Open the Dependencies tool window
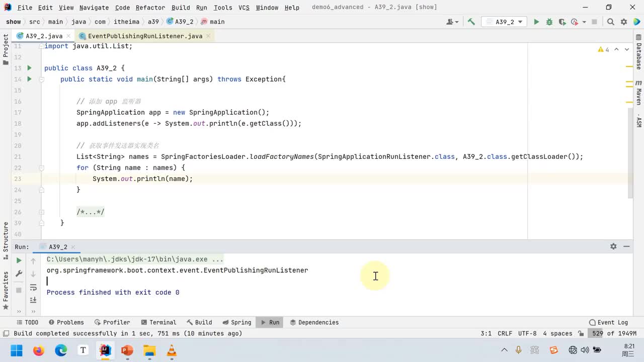 click(314, 322)
